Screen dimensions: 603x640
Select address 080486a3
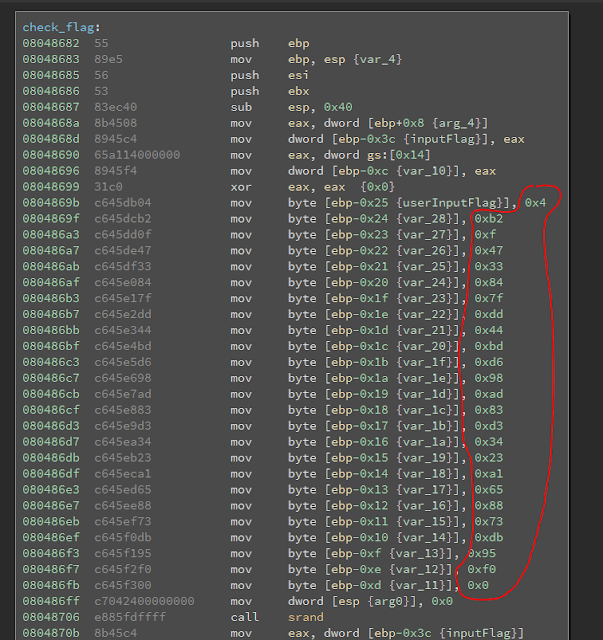tap(51, 234)
